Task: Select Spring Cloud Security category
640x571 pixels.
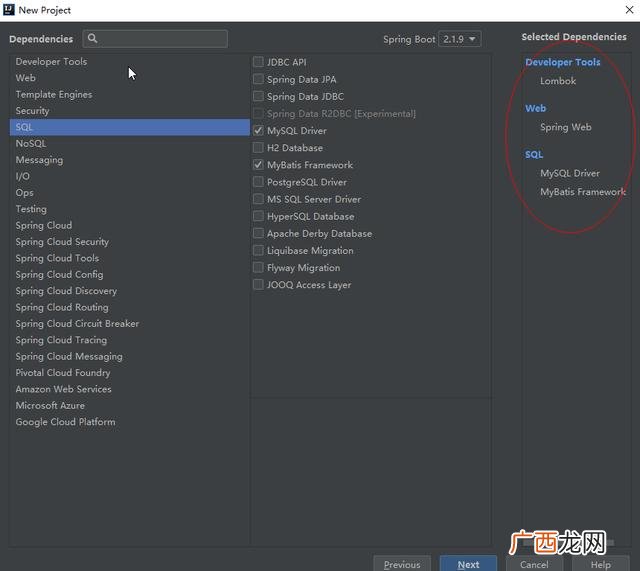Action: [x=129, y=242]
